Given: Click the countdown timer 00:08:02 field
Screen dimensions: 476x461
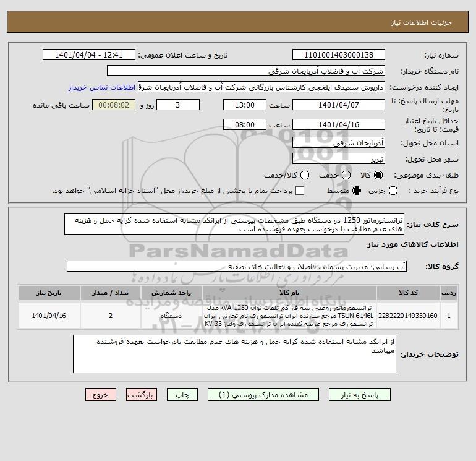Looking at the screenshot, I should [114, 105].
